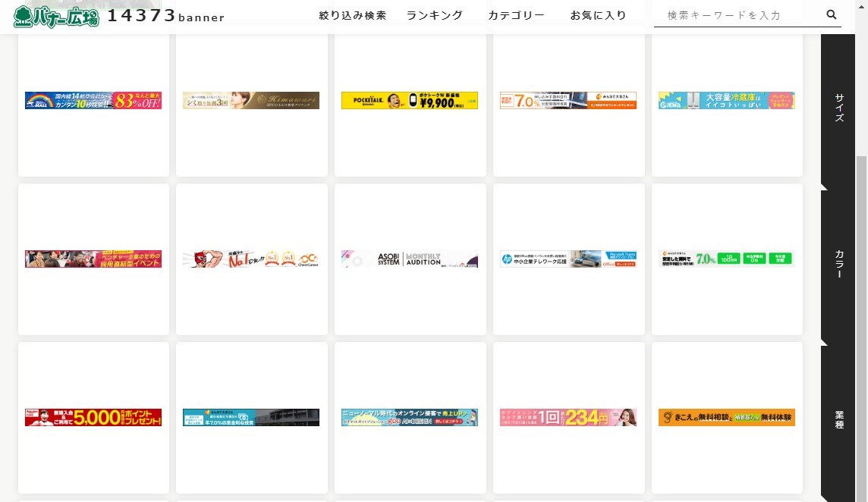Open ランキング menu item
Image resolution: width=868 pixels, height=502 pixels.
pos(435,15)
